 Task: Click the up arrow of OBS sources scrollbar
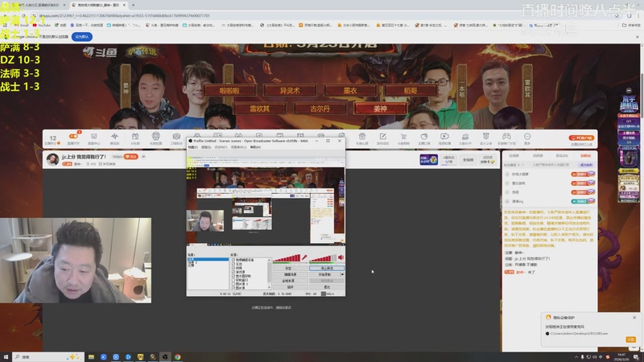point(270,260)
